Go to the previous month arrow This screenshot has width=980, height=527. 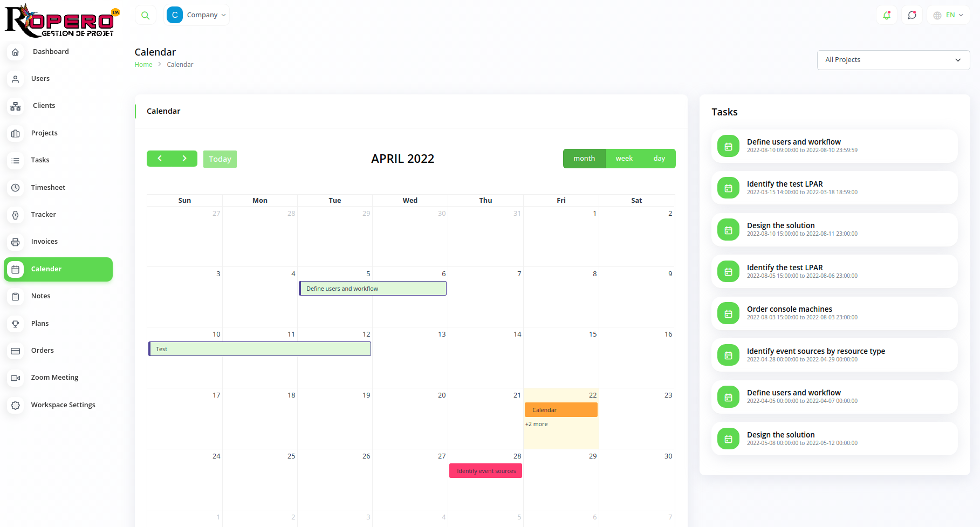(160, 159)
